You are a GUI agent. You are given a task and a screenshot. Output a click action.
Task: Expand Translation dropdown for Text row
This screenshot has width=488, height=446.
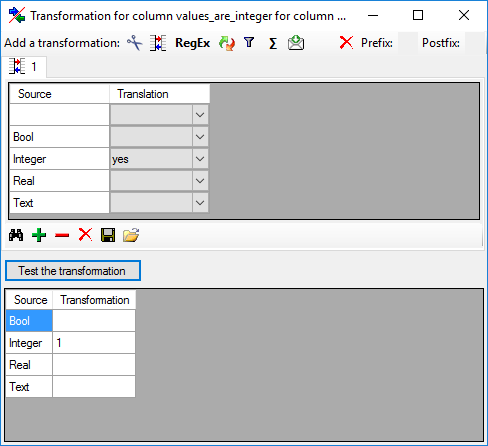(200, 203)
